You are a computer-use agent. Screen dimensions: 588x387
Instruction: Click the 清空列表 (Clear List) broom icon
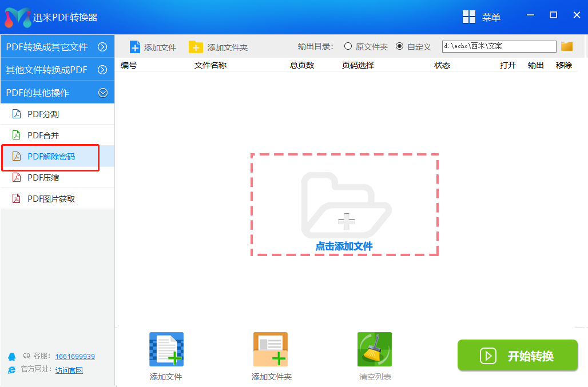point(374,349)
